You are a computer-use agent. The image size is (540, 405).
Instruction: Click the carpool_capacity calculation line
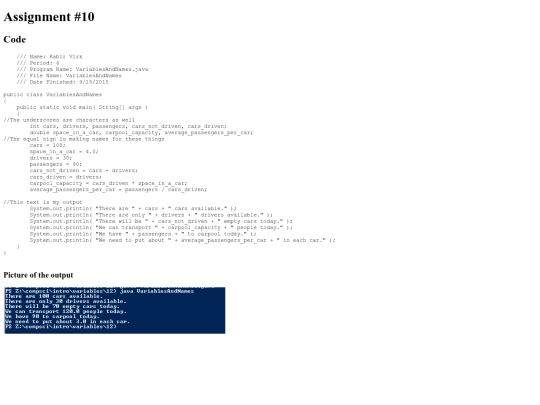pyautogui.click(x=108, y=183)
